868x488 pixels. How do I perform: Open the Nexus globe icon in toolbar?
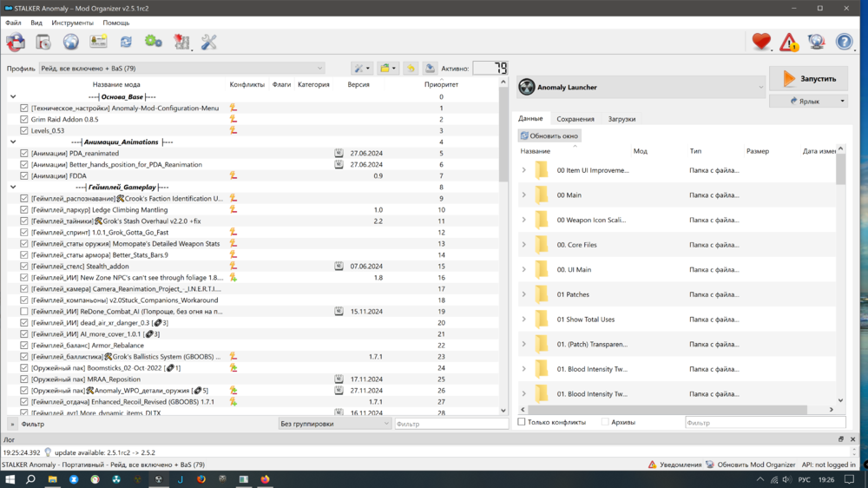pos(70,42)
